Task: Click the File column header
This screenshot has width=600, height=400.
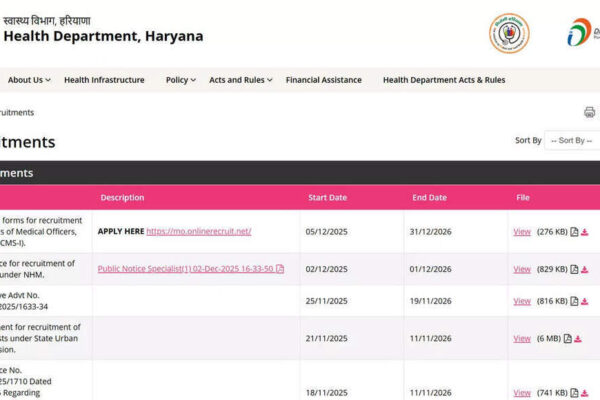Action: [x=523, y=198]
